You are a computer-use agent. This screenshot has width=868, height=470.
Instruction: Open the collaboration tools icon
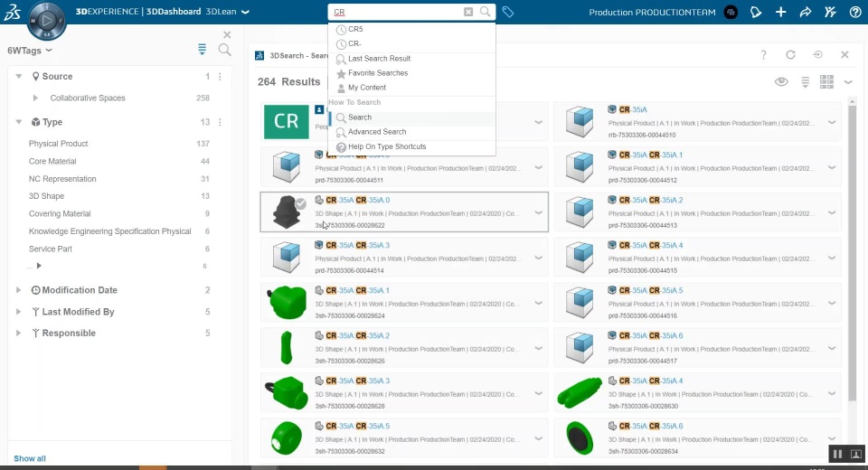pyautogui.click(x=830, y=12)
